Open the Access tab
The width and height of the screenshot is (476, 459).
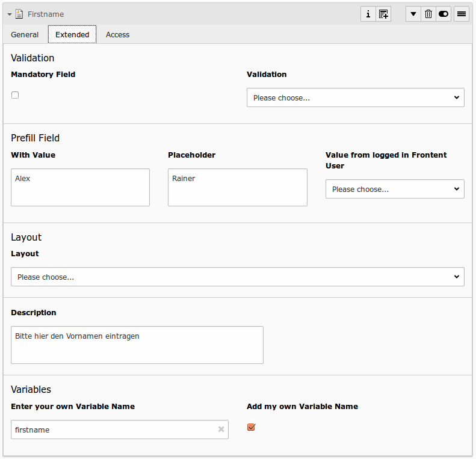(x=117, y=35)
